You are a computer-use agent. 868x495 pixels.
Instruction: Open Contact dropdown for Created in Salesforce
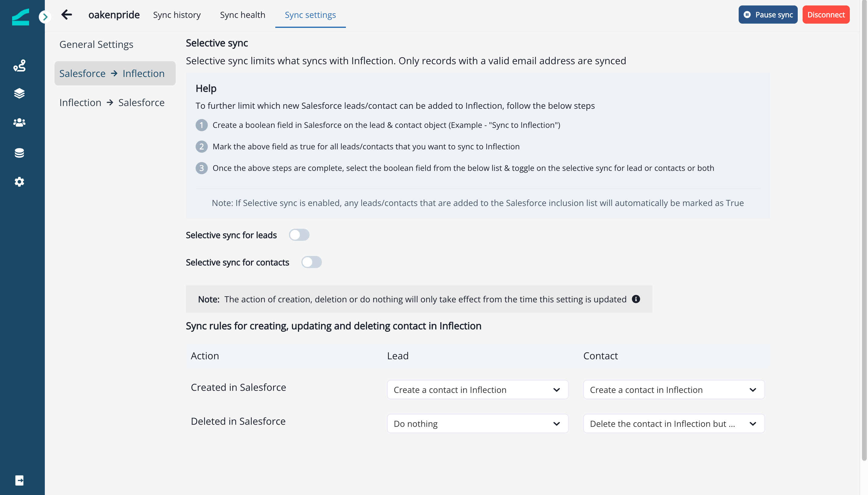click(x=674, y=390)
